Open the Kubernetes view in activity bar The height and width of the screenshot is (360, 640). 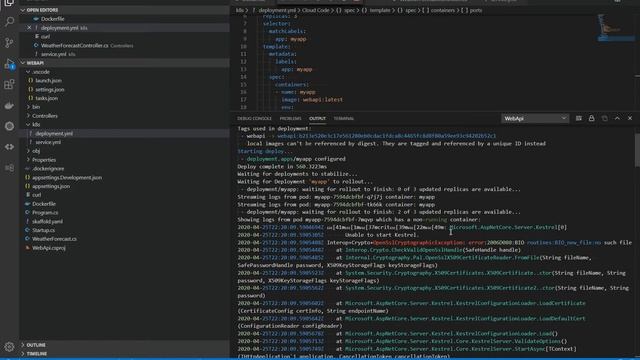click(9, 126)
